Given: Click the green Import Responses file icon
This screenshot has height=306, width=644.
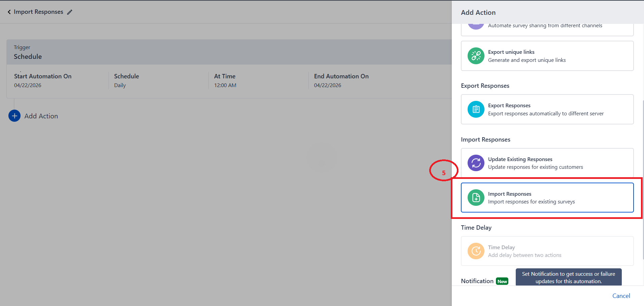Looking at the screenshot, I should (476, 198).
